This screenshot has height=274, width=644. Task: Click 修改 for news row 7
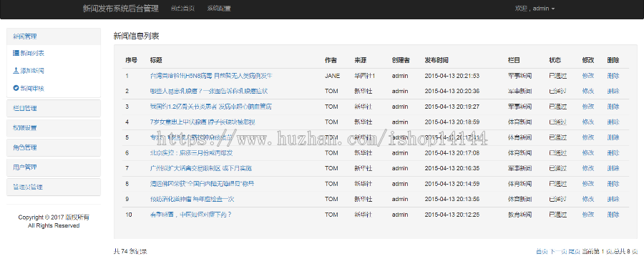click(x=588, y=168)
